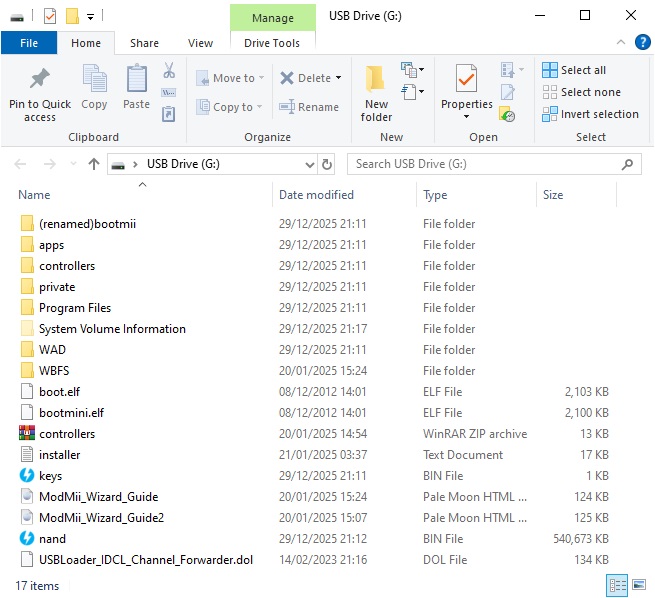Viewport: 655px width, 598px height.
Task: Switch to the Share ribbon tab
Action: (144, 43)
